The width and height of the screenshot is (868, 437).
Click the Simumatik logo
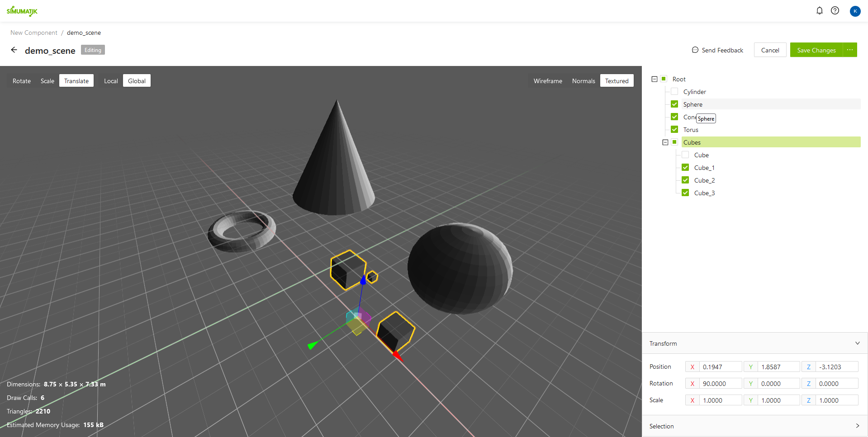[22, 11]
